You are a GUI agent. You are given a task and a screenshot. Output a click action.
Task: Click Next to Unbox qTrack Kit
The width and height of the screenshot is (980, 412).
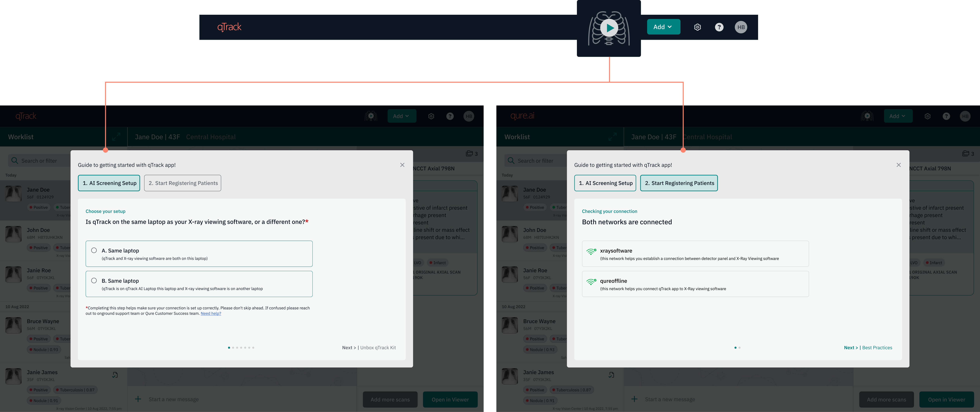(x=369, y=347)
